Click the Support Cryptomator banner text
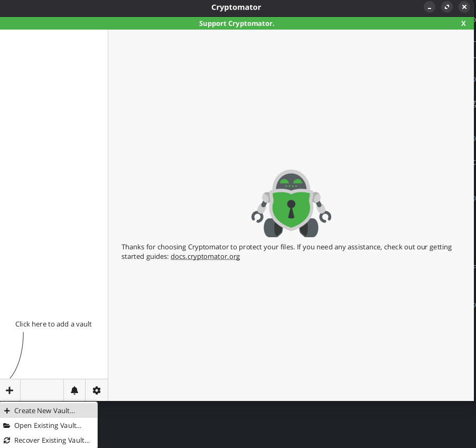This screenshot has height=448, width=476. click(x=237, y=23)
